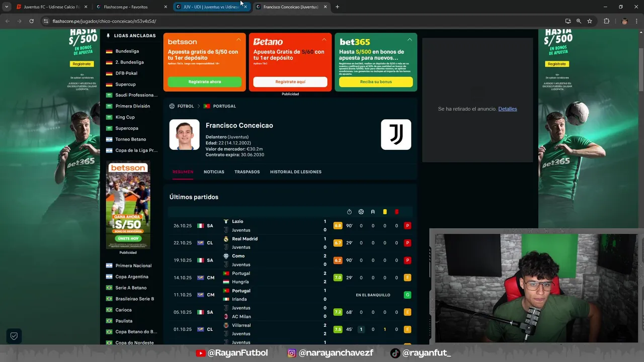This screenshot has height=362, width=644.
Task: Bookmark this page with the star icon
Action: (590, 21)
